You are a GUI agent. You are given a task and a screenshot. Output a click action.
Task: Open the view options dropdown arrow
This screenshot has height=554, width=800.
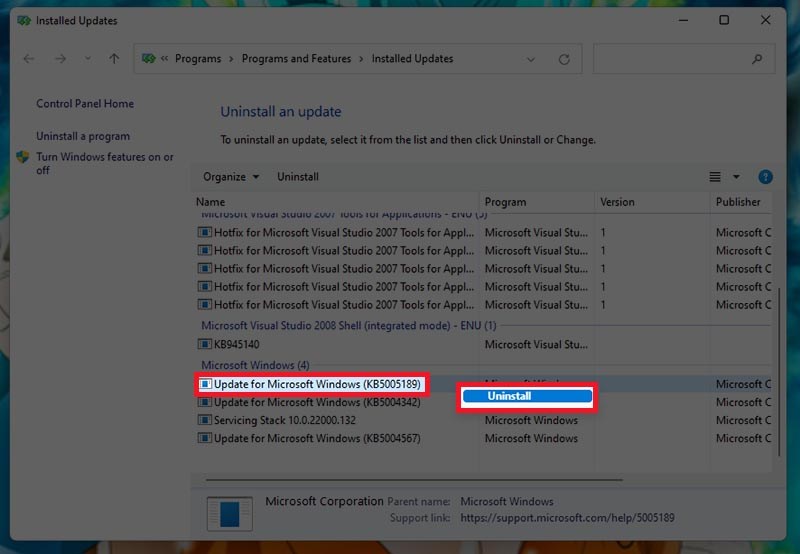click(736, 177)
